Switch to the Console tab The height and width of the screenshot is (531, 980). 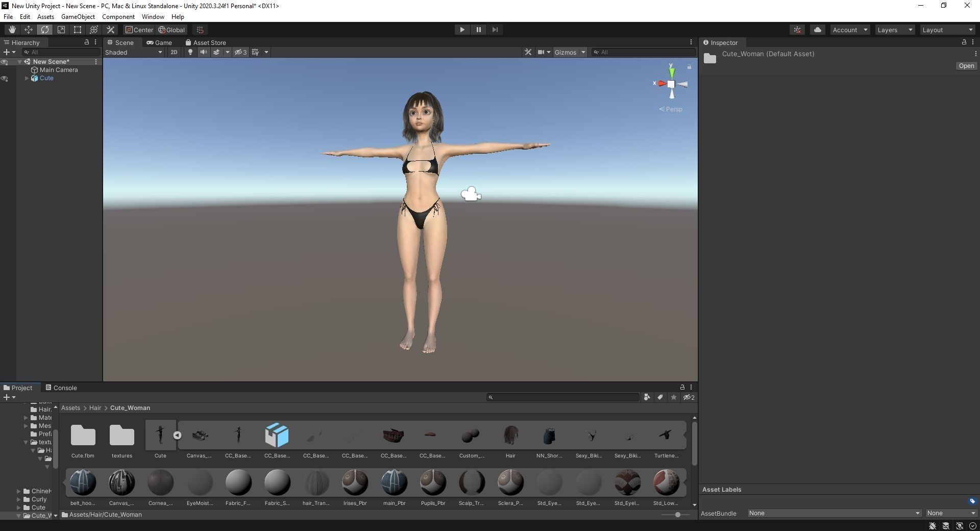tap(61, 388)
